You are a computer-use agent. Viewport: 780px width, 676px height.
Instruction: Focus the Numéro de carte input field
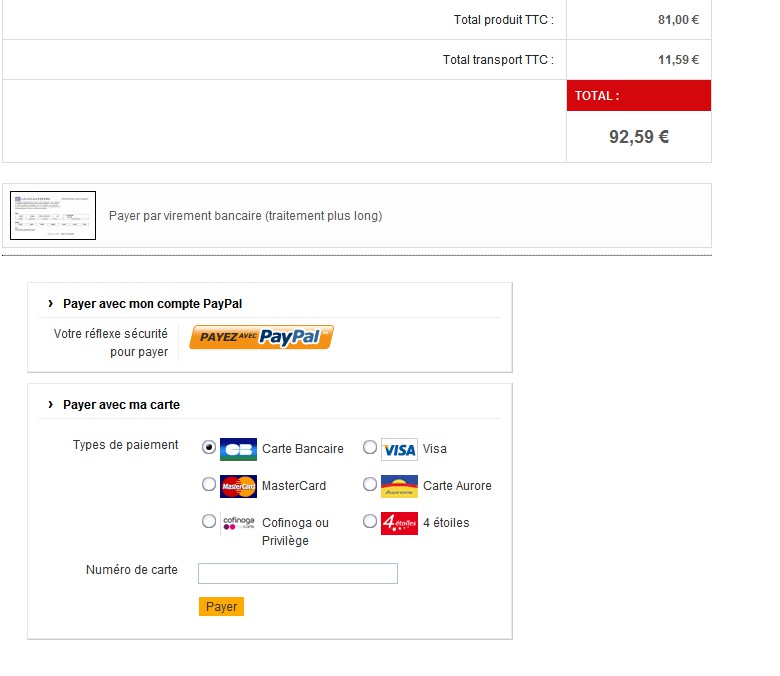tap(297, 573)
